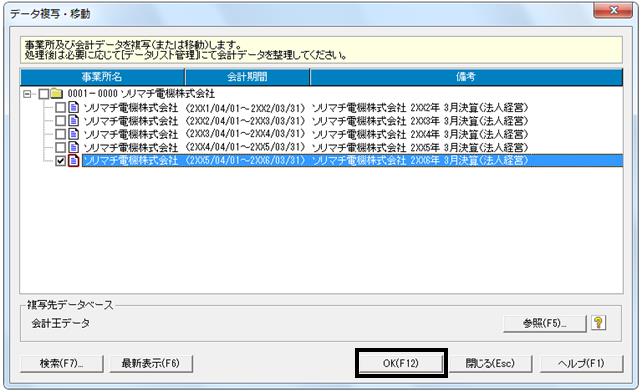Click the 2XX4年 3月決算(法人経営) remark text
The height and width of the screenshot is (392, 642).
click(x=470, y=134)
